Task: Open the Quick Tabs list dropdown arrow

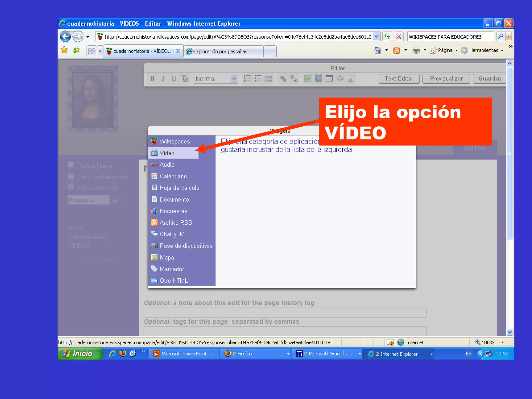Action: pos(100,51)
